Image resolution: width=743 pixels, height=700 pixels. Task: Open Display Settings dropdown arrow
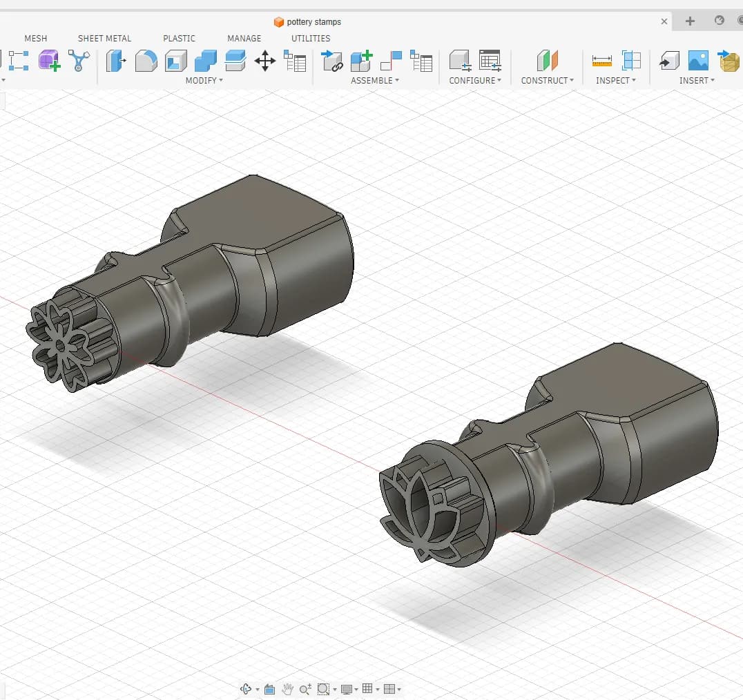[x=356, y=690]
